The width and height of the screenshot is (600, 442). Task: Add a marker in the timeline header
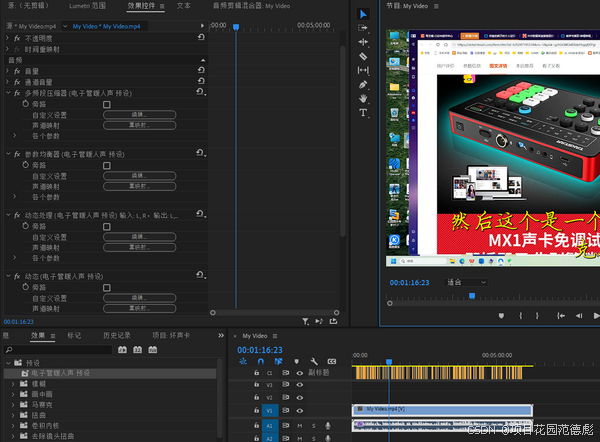pos(296,361)
